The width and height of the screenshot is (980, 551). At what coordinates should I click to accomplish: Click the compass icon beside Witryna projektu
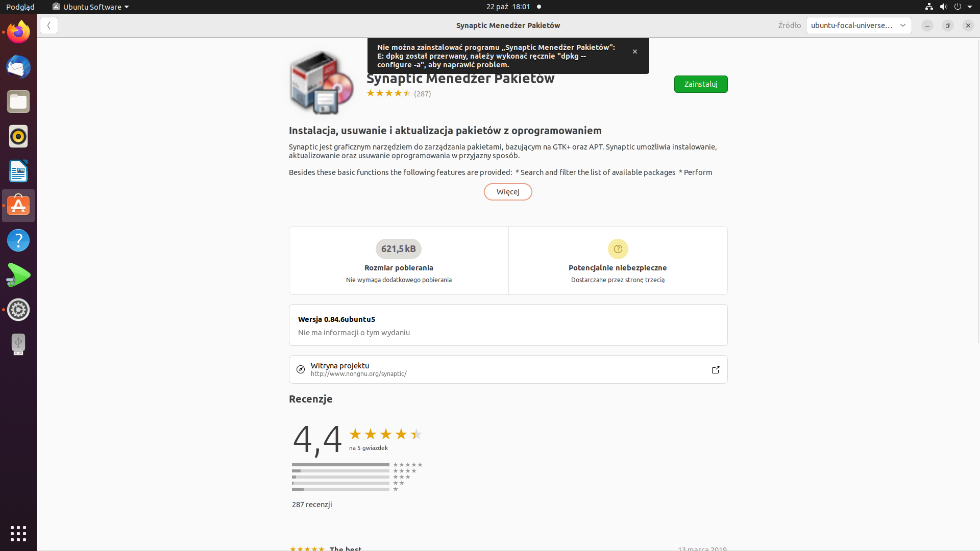tap(301, 369)
